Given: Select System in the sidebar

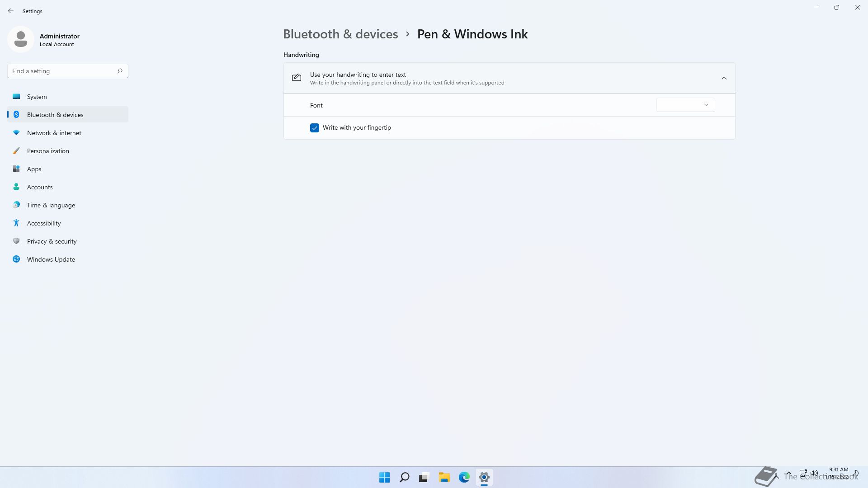Looking at the screenshot, I should 68,97.
